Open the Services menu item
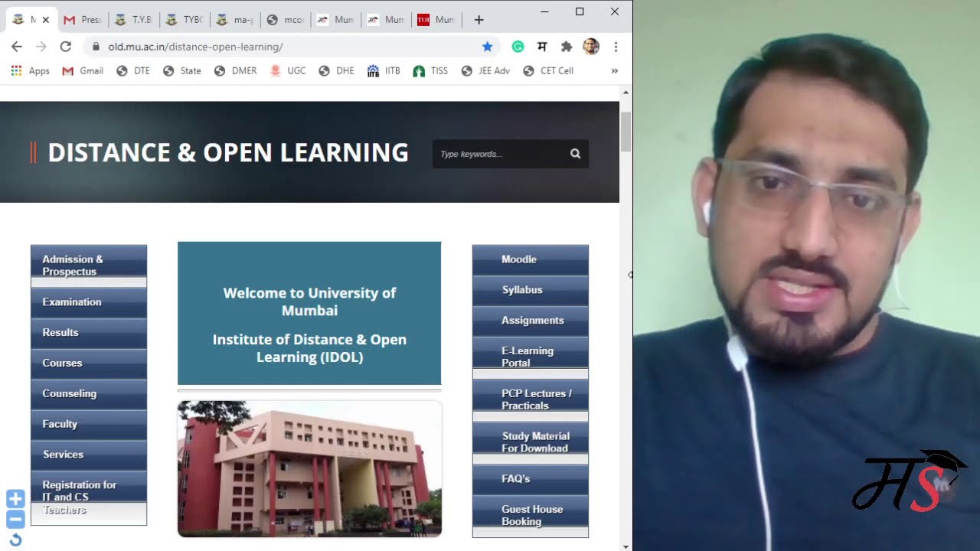Screen dimensions: 980x551 [89, 455]
